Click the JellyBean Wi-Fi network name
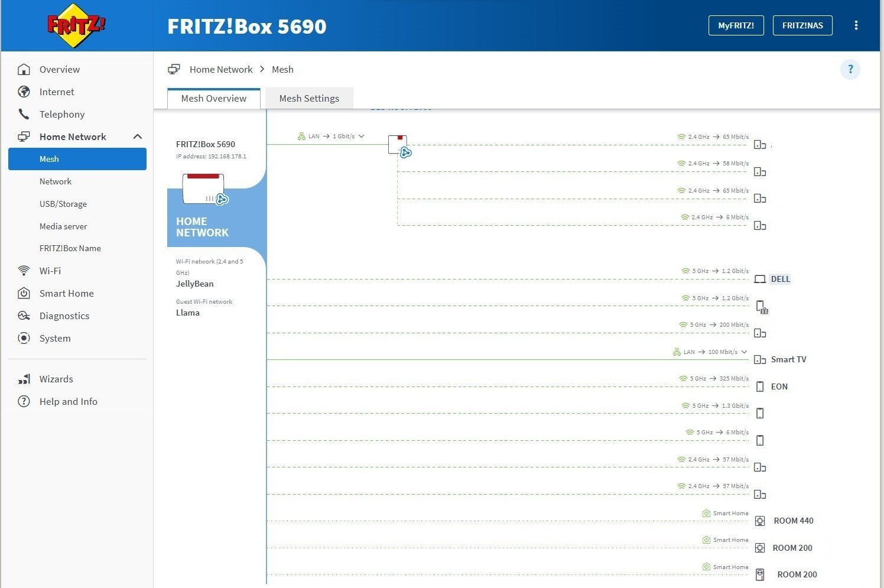This screenshot has height=588, width=884. tap(195, 284)
